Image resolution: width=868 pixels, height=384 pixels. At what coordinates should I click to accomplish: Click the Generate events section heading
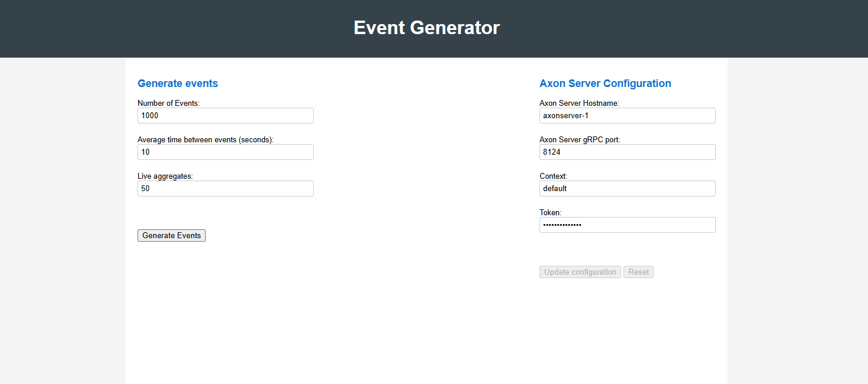pyautogui.click(x=177, y=83)
